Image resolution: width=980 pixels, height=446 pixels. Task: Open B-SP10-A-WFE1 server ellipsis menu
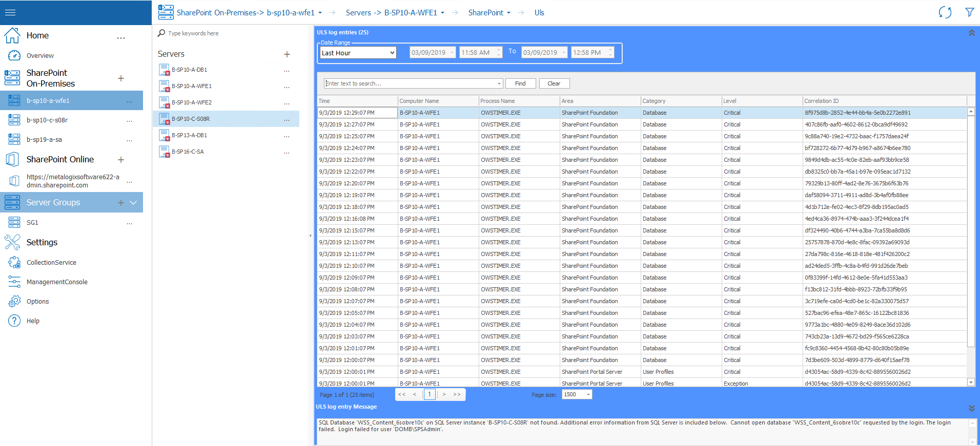[x=287, y=88]
